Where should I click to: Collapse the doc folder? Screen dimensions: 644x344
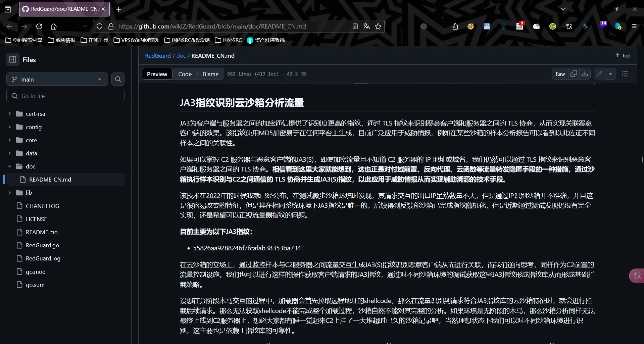[x=10, y=166]
